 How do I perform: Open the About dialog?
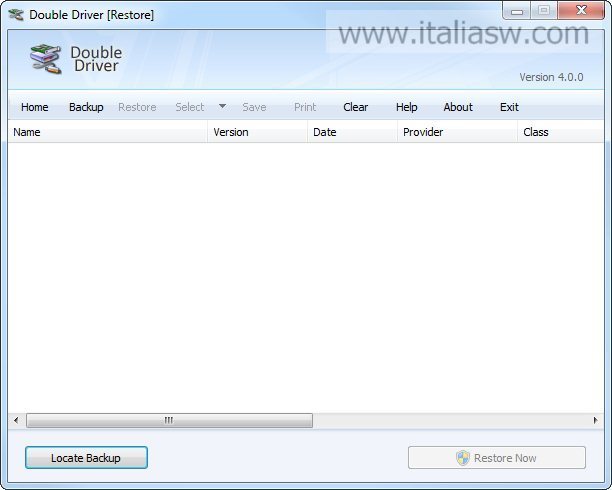pos(458,107)
